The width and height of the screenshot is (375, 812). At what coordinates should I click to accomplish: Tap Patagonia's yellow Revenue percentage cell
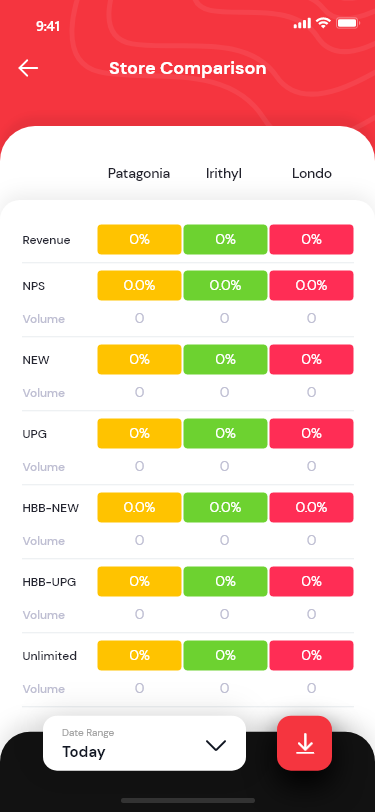click(x=139, y=239)
